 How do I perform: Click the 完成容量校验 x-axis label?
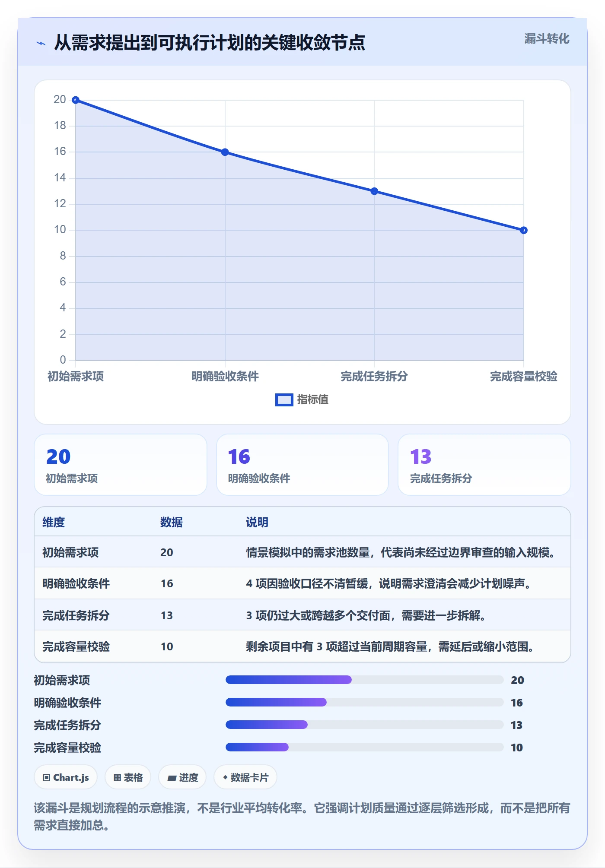click(524, 376)
